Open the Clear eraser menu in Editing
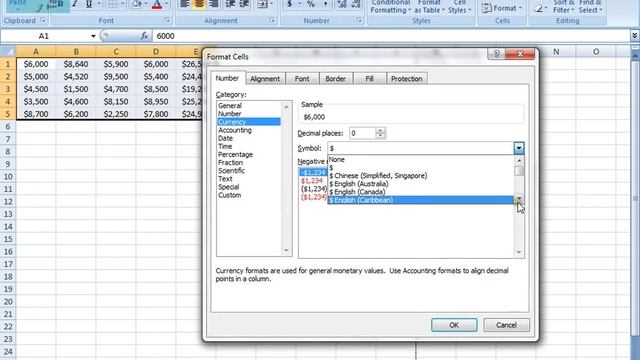This screenshot has width=640, height=360. [540, 8]
